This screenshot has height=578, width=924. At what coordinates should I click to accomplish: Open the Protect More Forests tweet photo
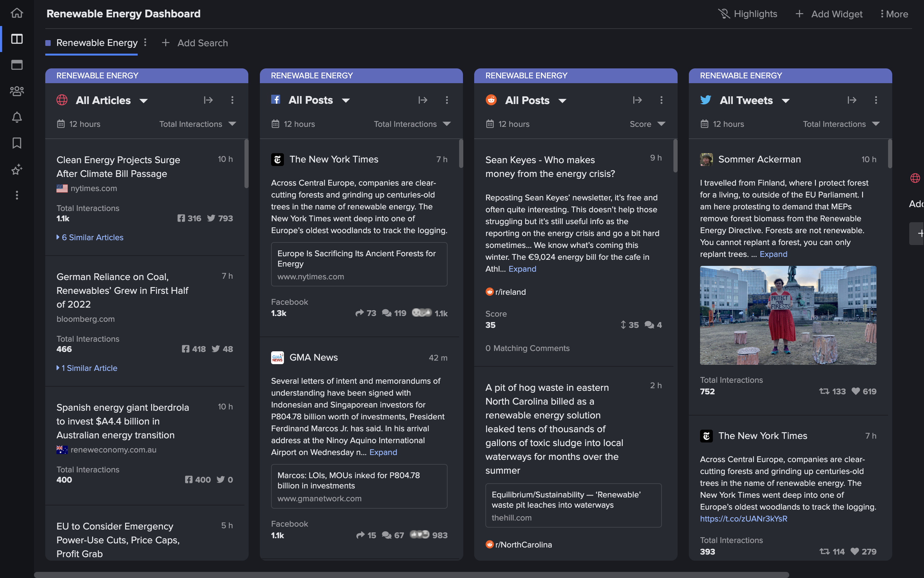click(x=788, y=315)
